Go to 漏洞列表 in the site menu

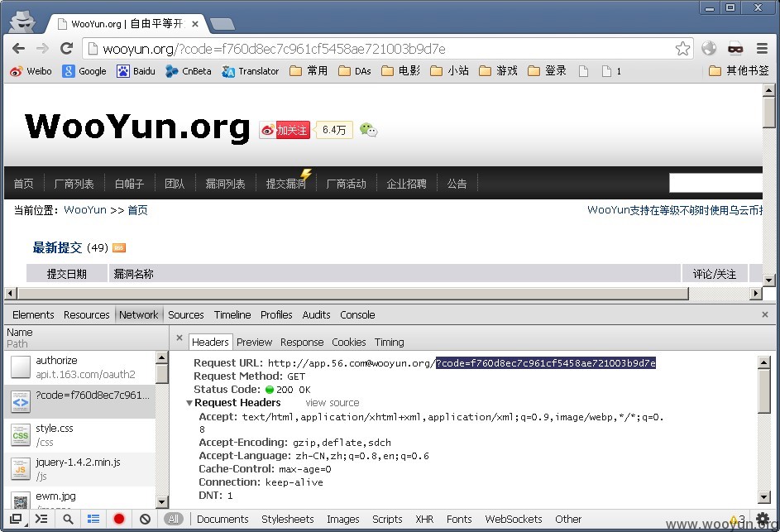tap(225, 184)
